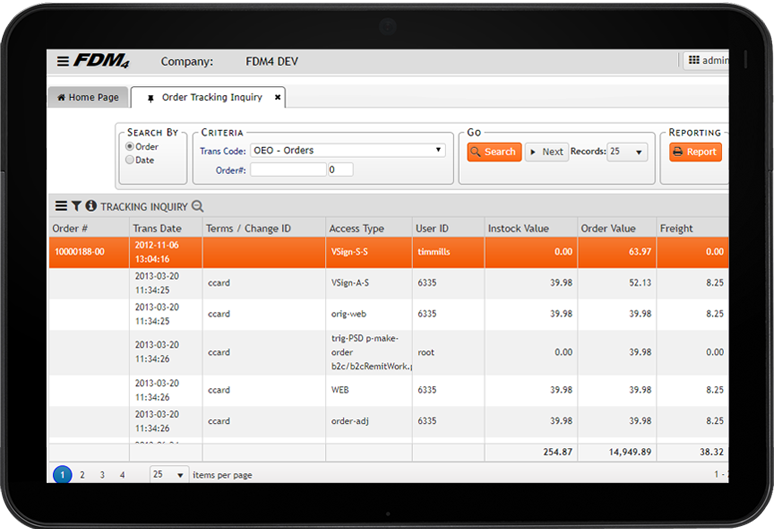Click the orig-web access type cell
774x529 pixels.
click(369, 314)
